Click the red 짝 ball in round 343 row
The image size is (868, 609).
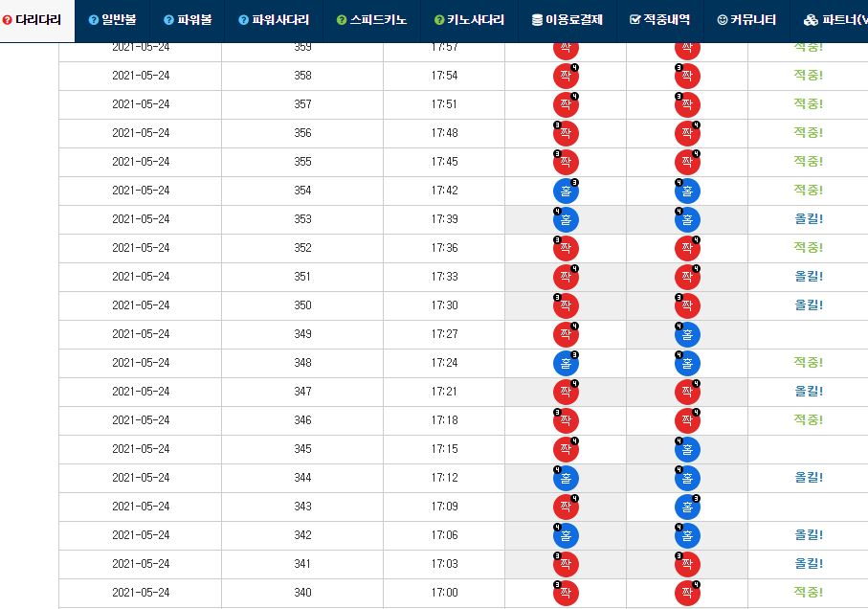pos(566,507)
